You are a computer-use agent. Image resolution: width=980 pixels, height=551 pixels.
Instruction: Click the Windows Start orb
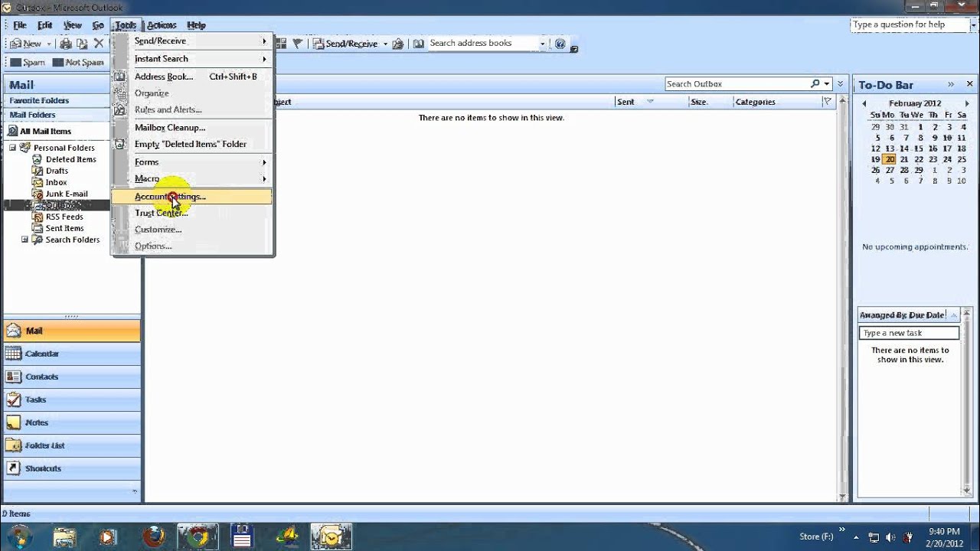[19, 537]
